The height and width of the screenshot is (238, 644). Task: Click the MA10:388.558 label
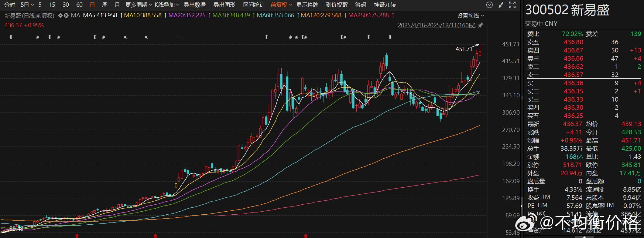(143, 15)
